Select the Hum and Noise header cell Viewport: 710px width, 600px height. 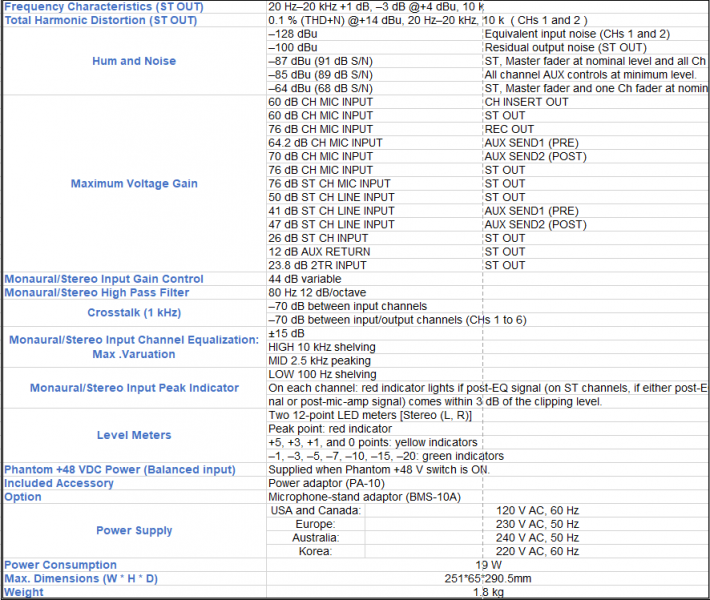(133, 61)
